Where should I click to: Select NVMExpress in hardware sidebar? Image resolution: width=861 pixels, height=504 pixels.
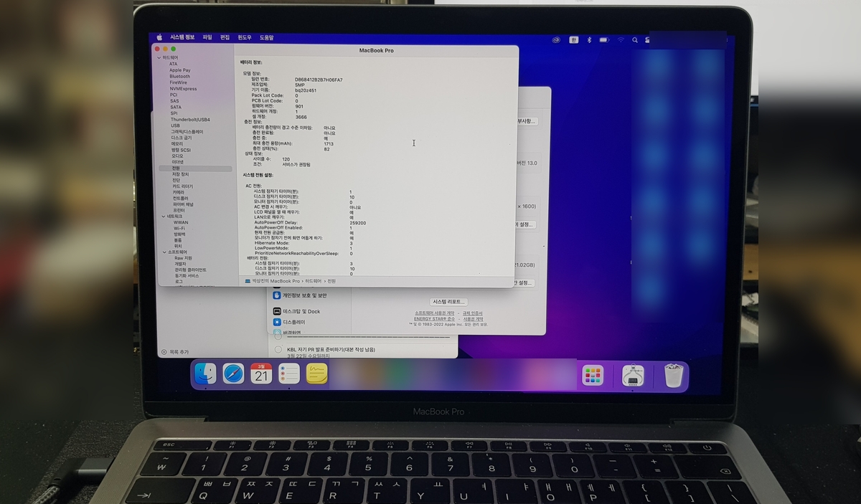pos(184,89)
